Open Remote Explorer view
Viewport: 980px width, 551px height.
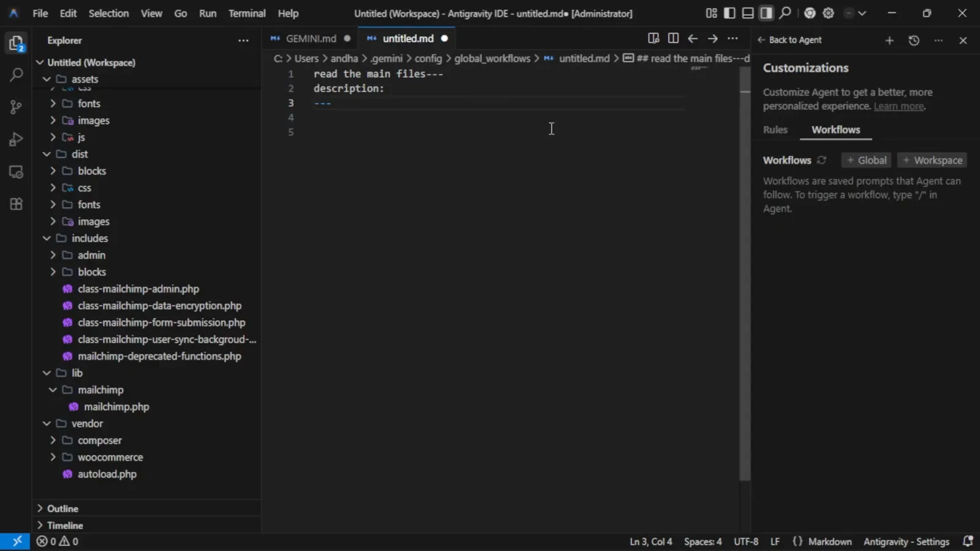16,172
